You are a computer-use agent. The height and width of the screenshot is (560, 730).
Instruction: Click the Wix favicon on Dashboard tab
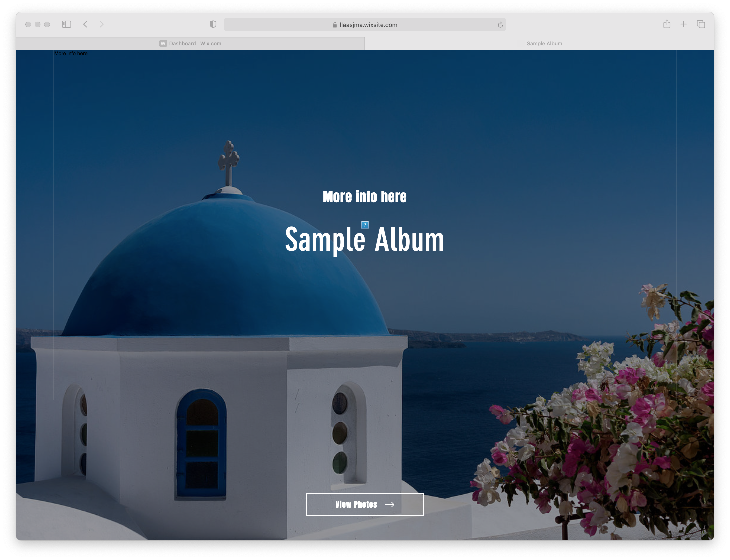click(163, 43)
